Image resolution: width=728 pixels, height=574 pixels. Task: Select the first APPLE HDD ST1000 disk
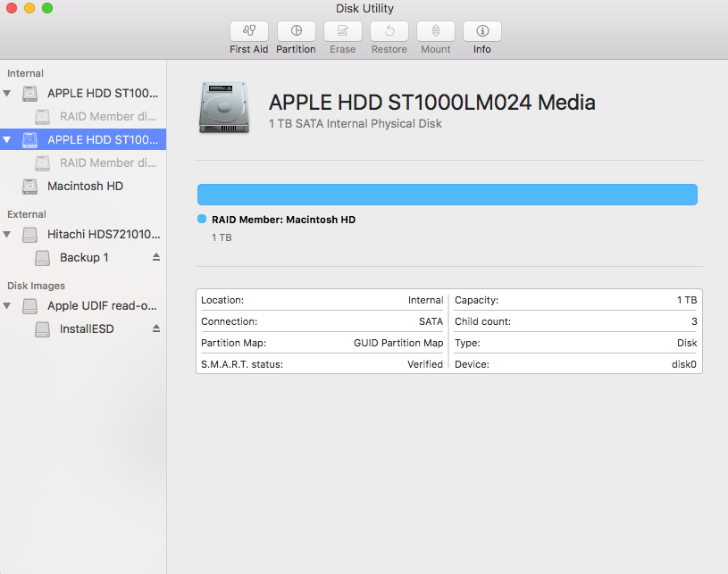tap(103, 93)
